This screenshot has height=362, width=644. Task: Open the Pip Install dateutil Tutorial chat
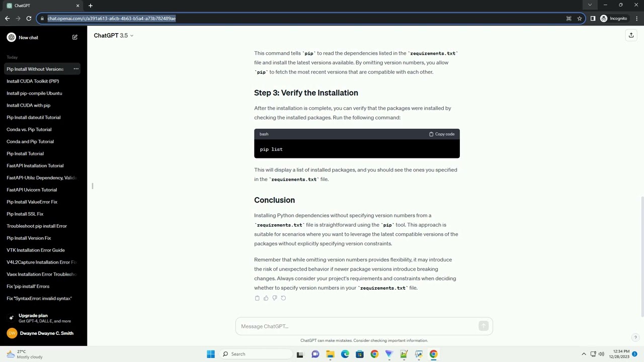click(33, 117)
